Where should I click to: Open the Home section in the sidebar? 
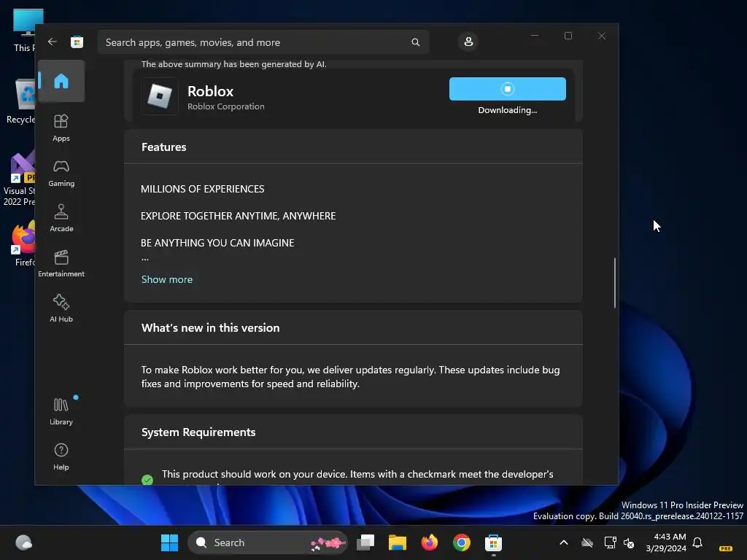pyautogui.click(x=61, y=81)
